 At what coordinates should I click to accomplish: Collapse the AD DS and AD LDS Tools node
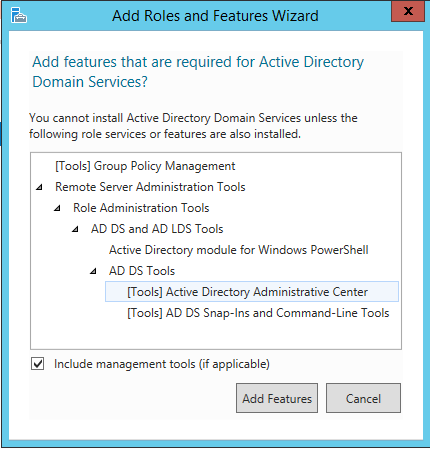[75, 229]
